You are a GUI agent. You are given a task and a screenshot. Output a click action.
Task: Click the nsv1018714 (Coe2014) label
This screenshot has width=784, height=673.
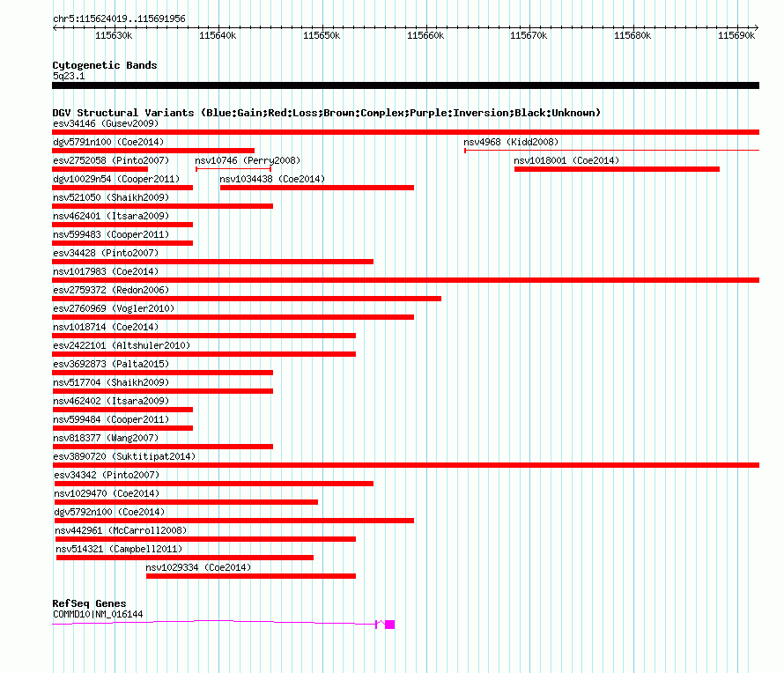tap(106, 327)
